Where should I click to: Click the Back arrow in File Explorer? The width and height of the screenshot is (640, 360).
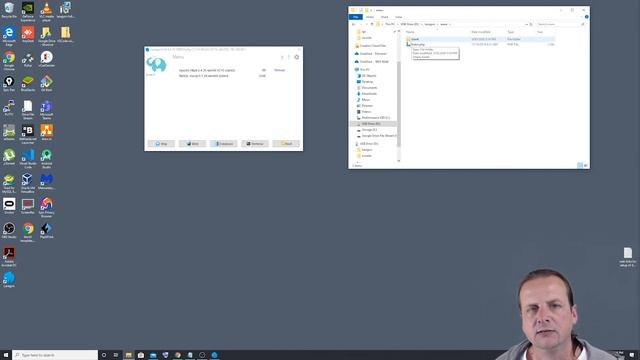(x=353, y=24)
